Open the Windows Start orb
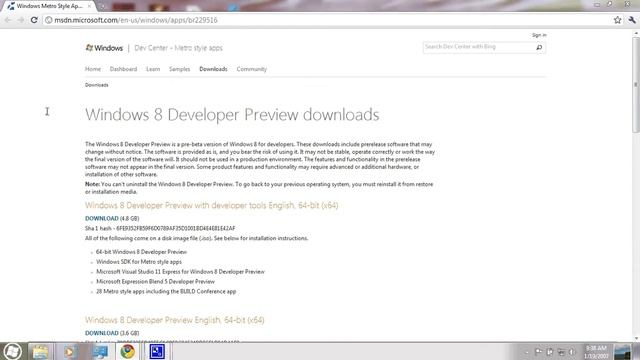Image resolution: width=640 pixels, height=360 pixels. pyautogui.click(x=12, y=351)
